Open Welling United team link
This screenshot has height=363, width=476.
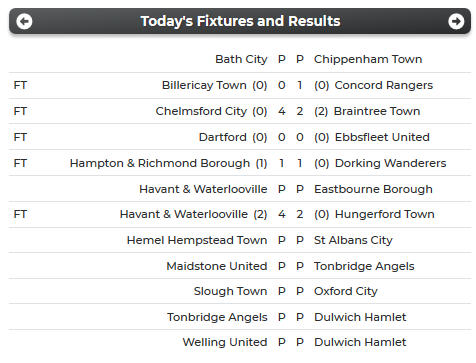tap(225, 342)
